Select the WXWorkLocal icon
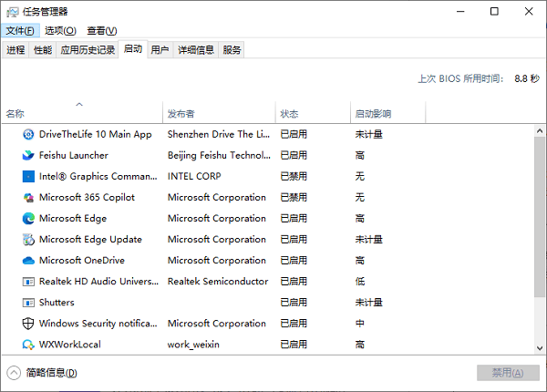The height and width of the screenshot is (392, 547). [28, 345]
